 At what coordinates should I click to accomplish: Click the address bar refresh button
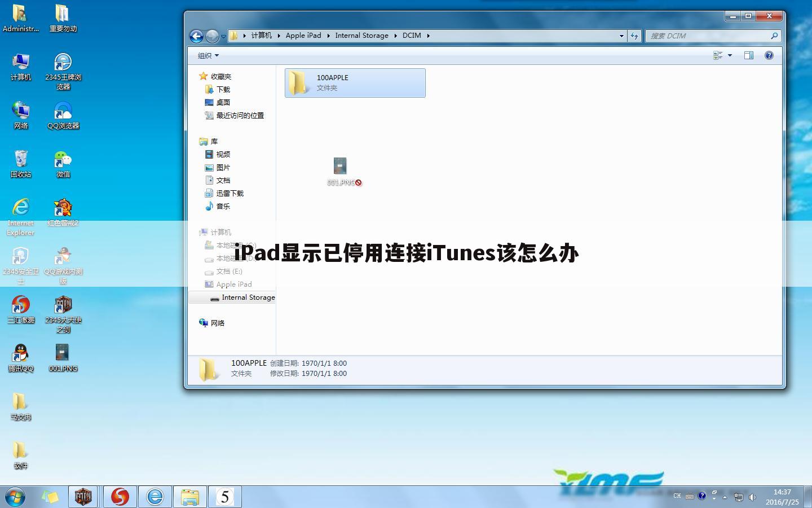coord(634,36)
